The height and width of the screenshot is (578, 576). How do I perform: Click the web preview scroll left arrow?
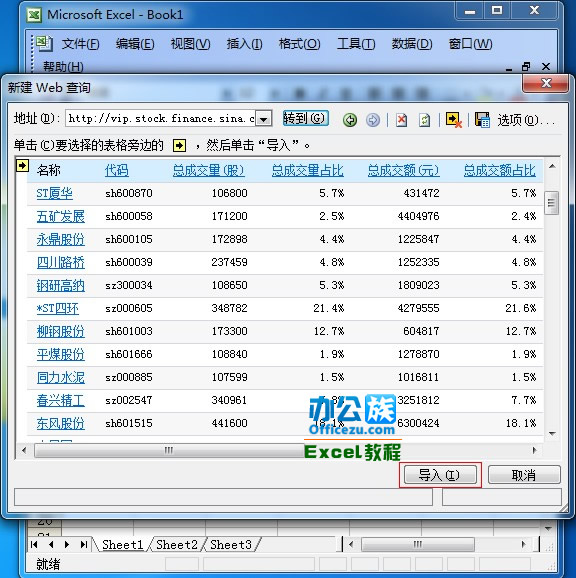tap(24, 450)
